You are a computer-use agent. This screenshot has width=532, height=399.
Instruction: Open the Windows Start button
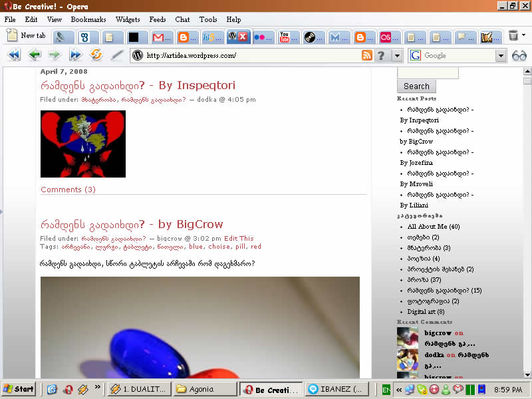19,389
